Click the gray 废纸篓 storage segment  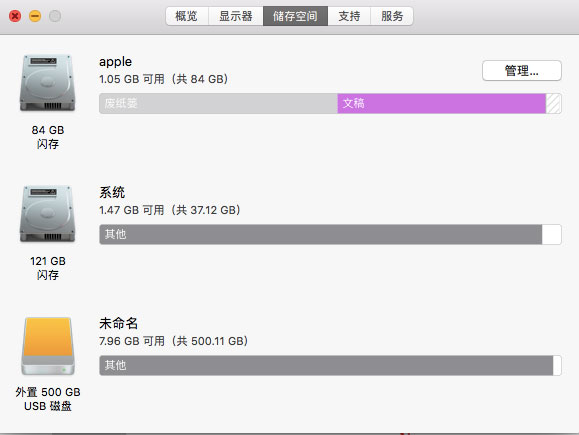(x=218, y=103)
